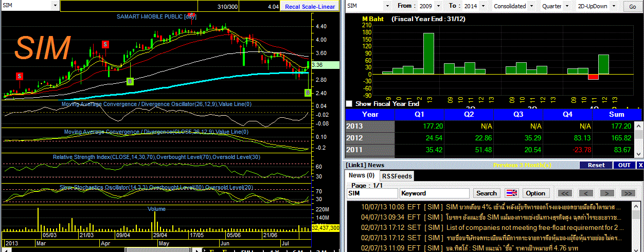The height and width of the screenshot is (252, 644).
Task: Click Recal Scale-Linear button
Action: (x=310, y=7)
